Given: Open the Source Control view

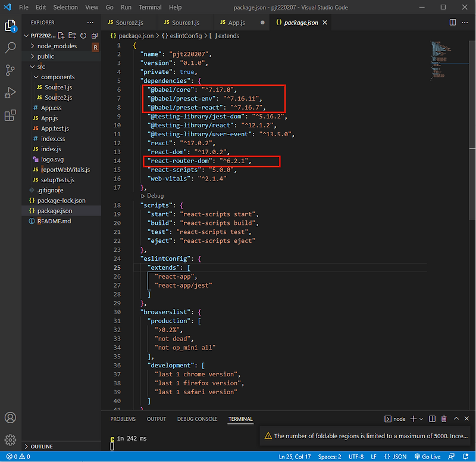Looking at the screenshot, I should 10,70.
